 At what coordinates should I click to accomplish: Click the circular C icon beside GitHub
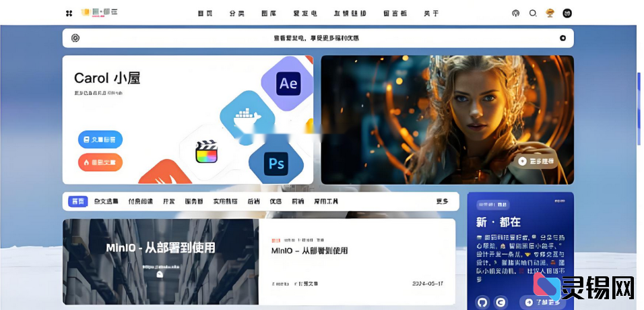[501, 303]
